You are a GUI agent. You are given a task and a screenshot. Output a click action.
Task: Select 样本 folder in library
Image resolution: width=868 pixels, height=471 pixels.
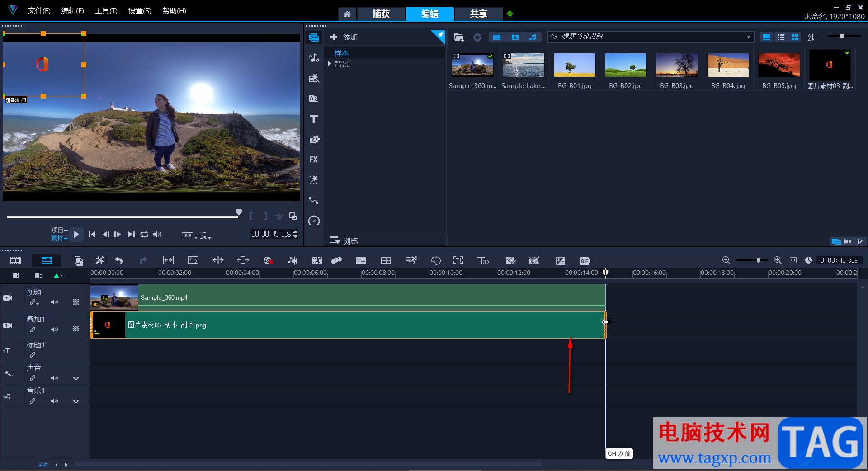pyautogui.click(x=341, y=53)
